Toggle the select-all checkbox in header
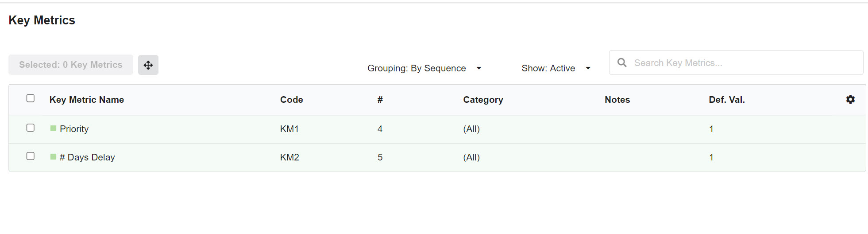The height and width of the screenshot is (234, 868). click(31, 98)
